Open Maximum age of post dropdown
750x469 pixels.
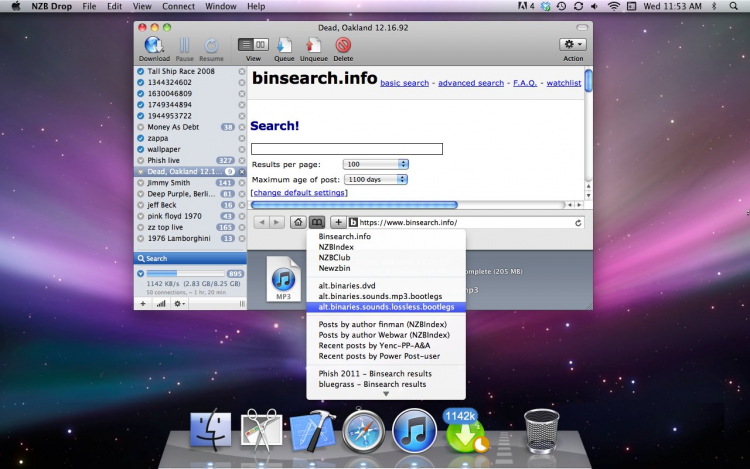(x=375, y=180)
